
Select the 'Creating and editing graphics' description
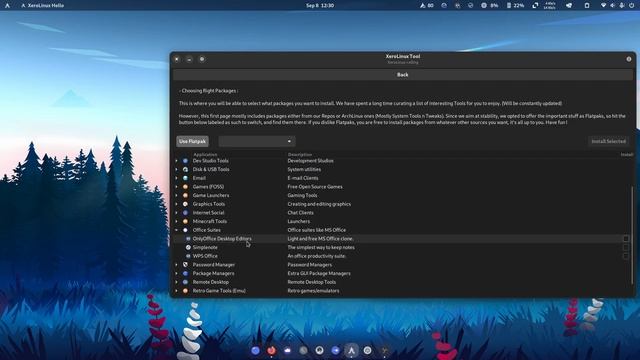point(319,204)
